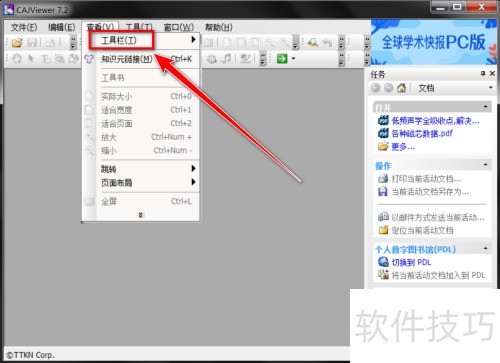Viewport: 500px width, 363px height.
Task: Click 以邮件方式发送当前活动 link
Action: [438, 217]
